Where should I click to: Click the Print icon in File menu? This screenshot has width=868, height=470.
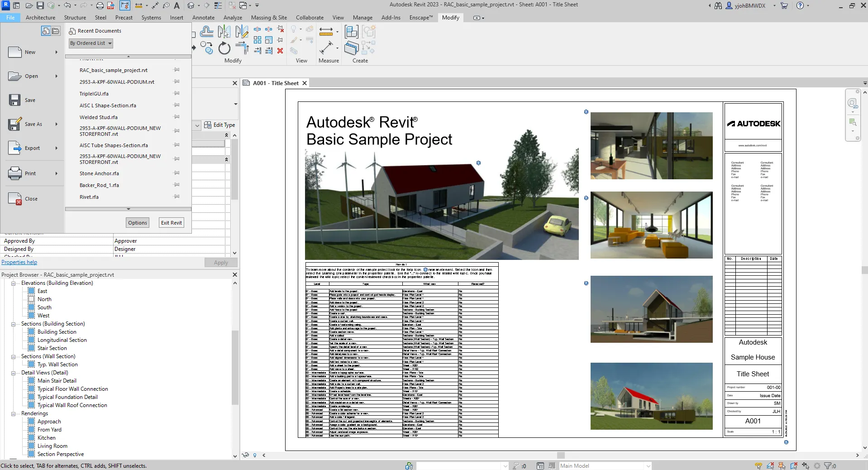click(15, 173)
